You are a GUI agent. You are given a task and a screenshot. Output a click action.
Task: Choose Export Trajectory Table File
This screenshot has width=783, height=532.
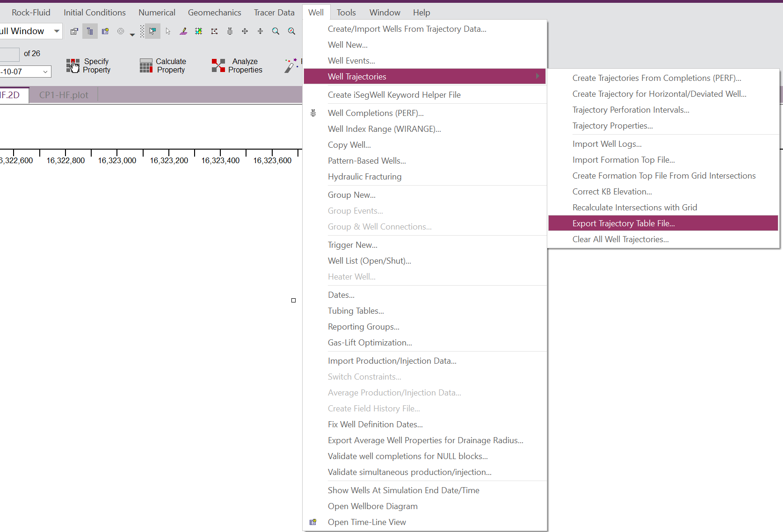pyautogui.click(x=623, y=223)
